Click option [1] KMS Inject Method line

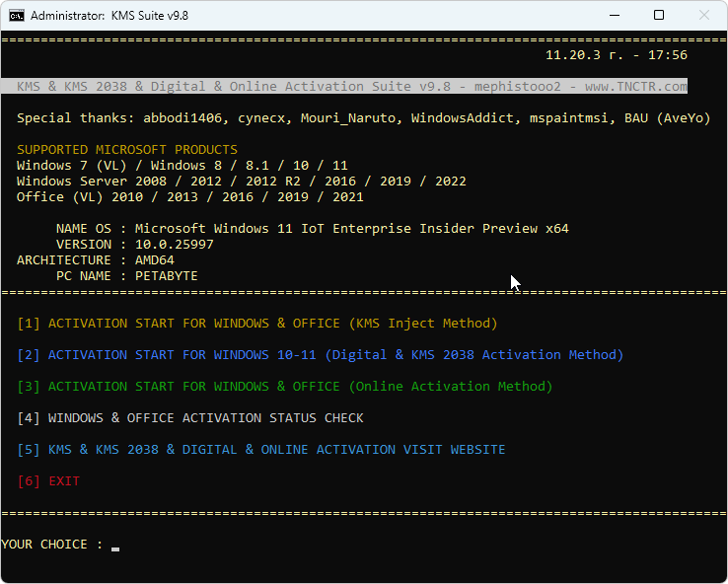click(x=257, y=324)
